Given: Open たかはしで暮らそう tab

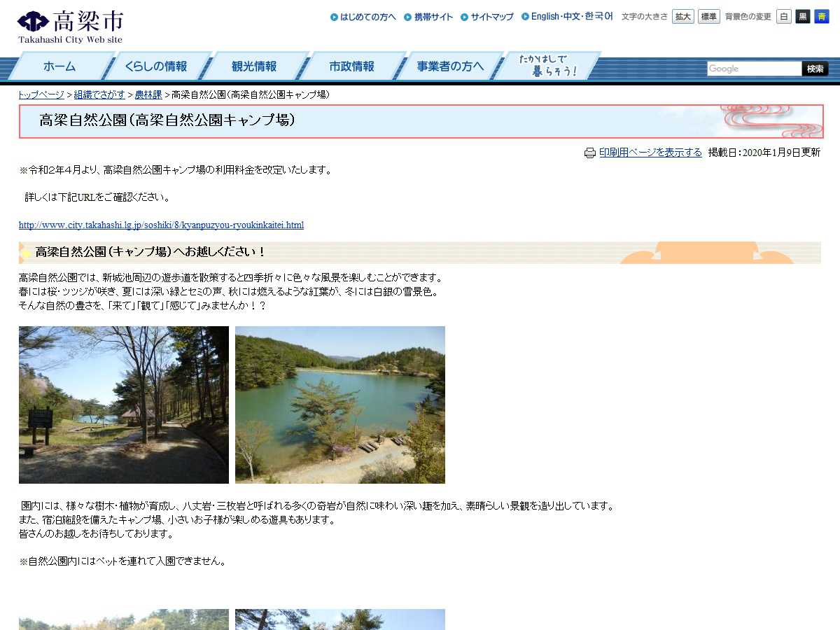Looking at the screenshot, I should tap(548, 66).
